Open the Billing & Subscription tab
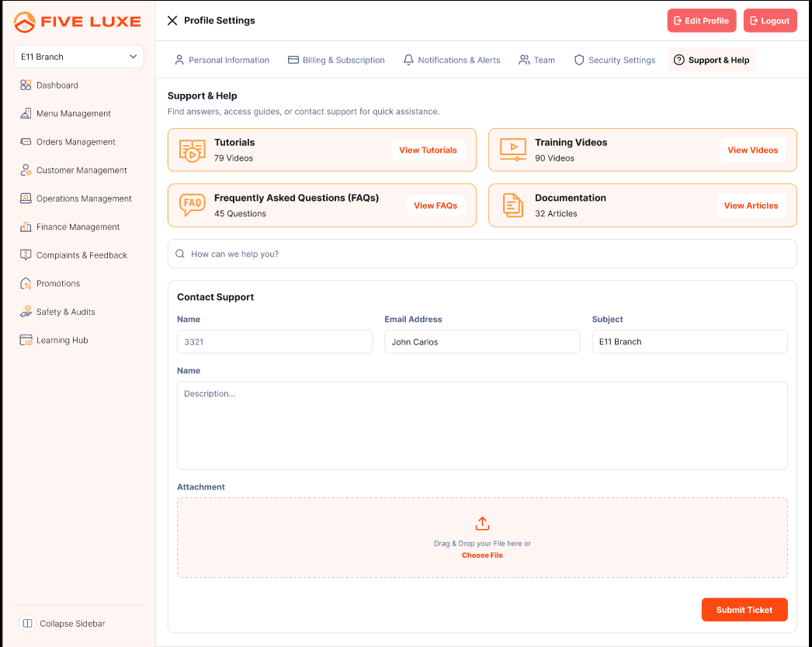Viewport: 812px width, 647px height. pos(336,60)
